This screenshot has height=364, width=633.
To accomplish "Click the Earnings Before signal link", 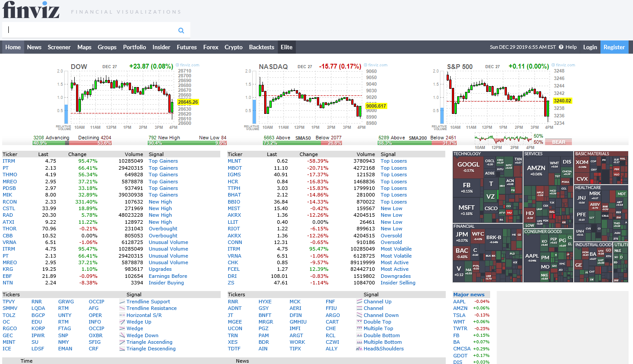I will tap(168, 276).
